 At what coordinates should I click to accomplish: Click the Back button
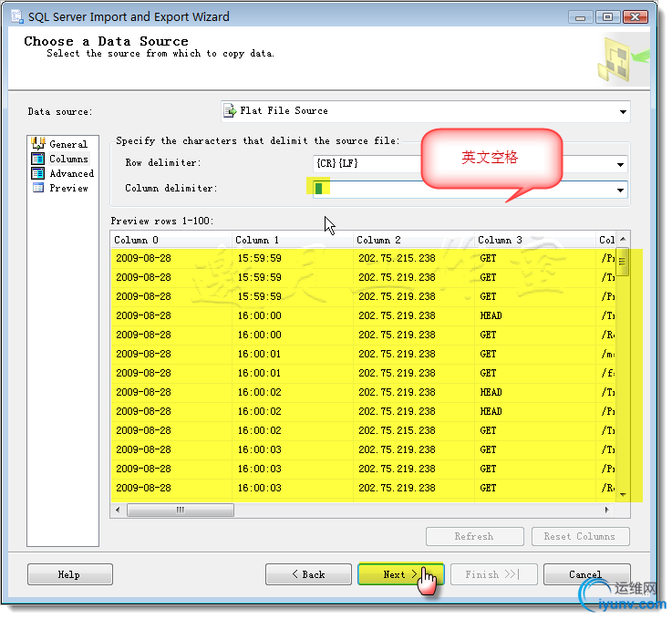click(x=308, y=574)
